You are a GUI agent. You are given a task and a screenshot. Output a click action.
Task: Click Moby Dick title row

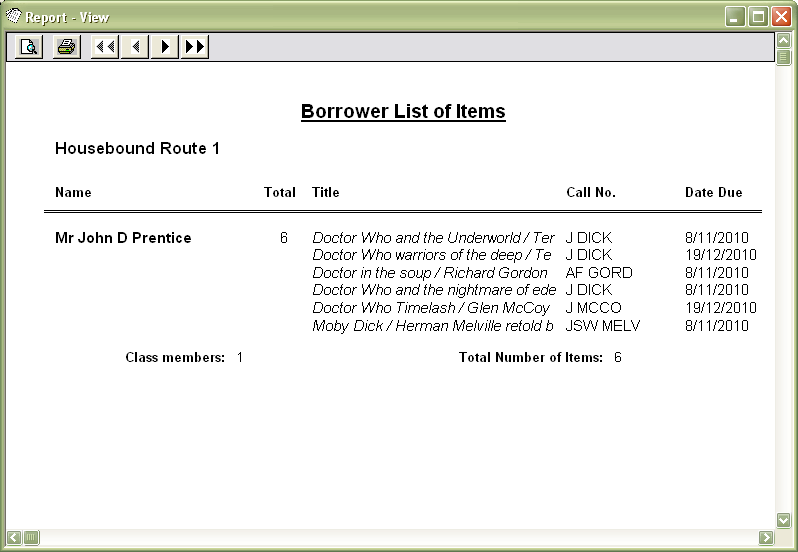coord(433,326)
